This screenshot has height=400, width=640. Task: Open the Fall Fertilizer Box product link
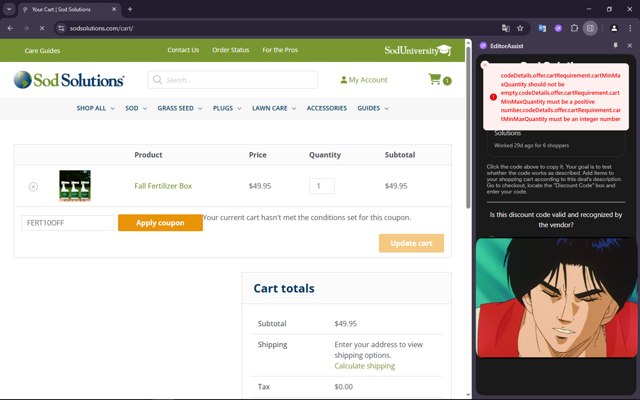click(x=163, y=186)
